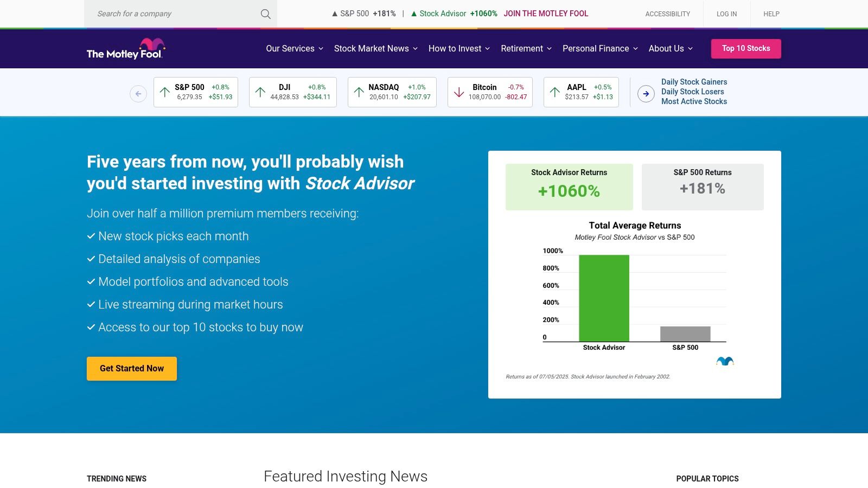Open Most Active Stocks link

[694, 101]
